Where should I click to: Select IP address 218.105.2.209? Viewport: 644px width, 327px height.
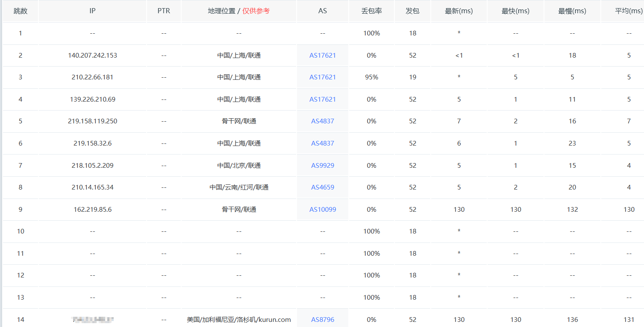(93, 166)
